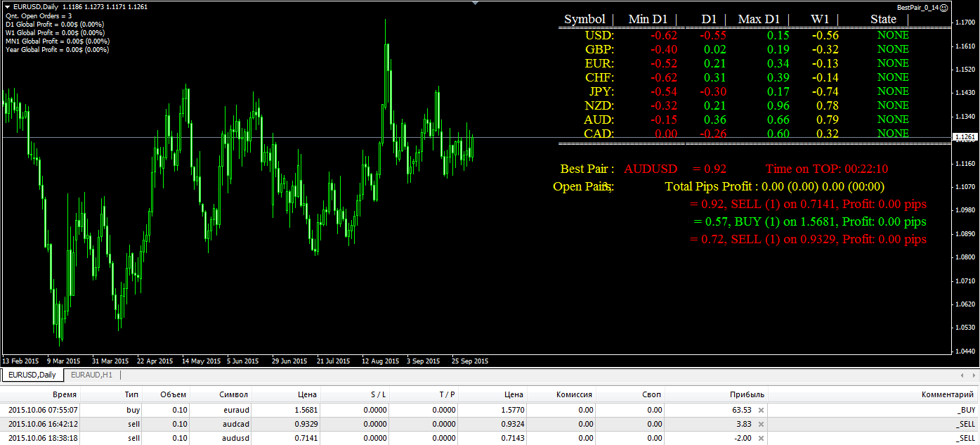Click the 63.53 profit value

click(x=742, y=410)
